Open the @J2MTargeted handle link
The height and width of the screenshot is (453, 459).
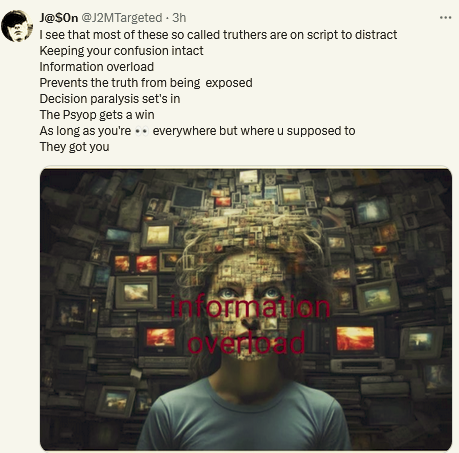pos(122,18)
